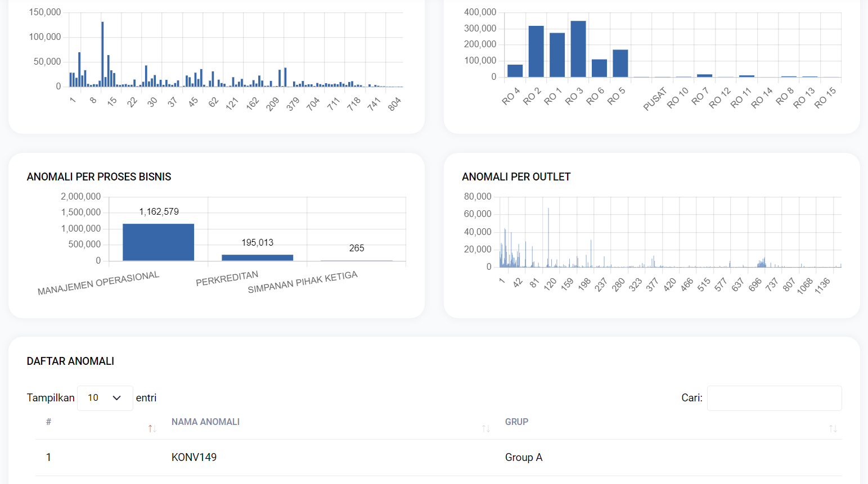Click the 195,013 value label

(258, 242)
